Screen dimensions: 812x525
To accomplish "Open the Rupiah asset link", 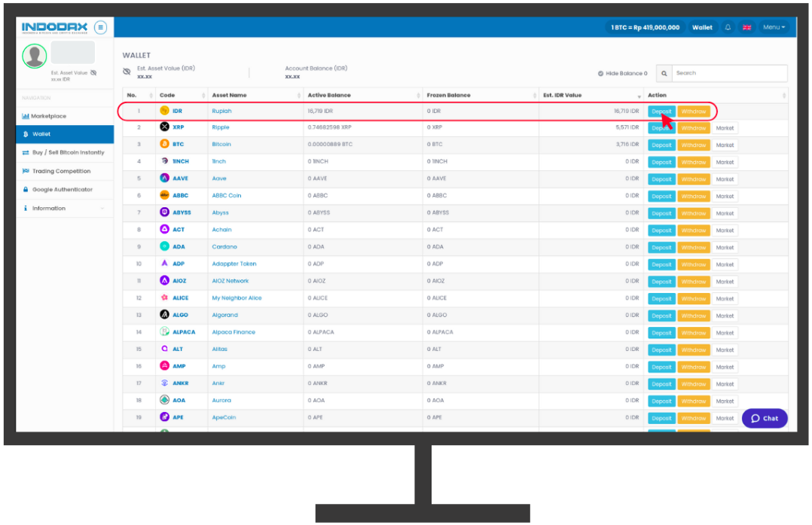I will (x=221, y=111).
